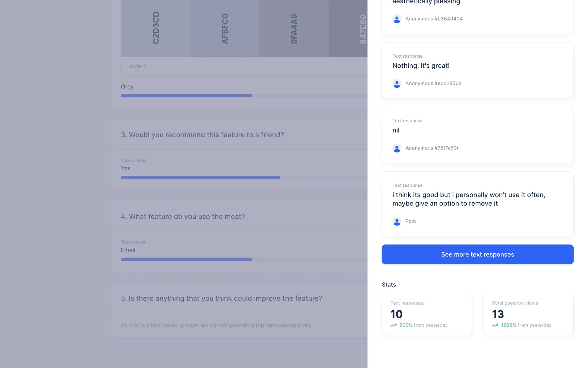
Task: Click avatar icon beside Anonymous #75f7a53f
Action: [x=397, y=148]
